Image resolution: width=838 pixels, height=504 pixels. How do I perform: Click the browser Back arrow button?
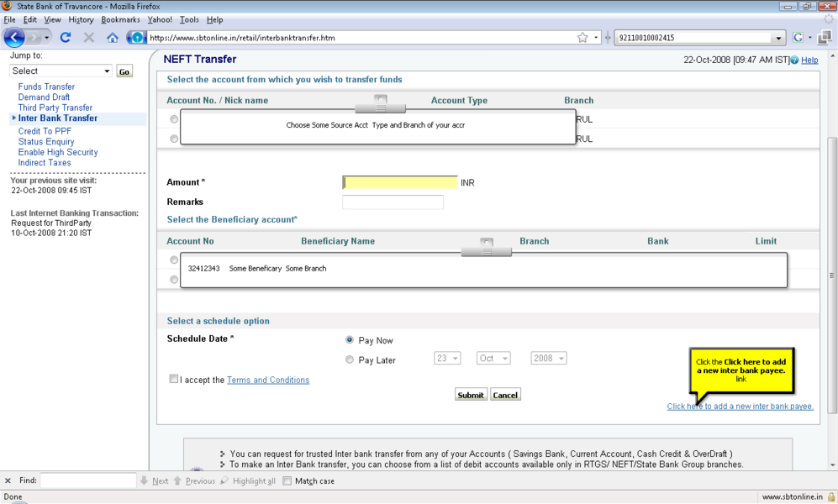coord(14,38)
